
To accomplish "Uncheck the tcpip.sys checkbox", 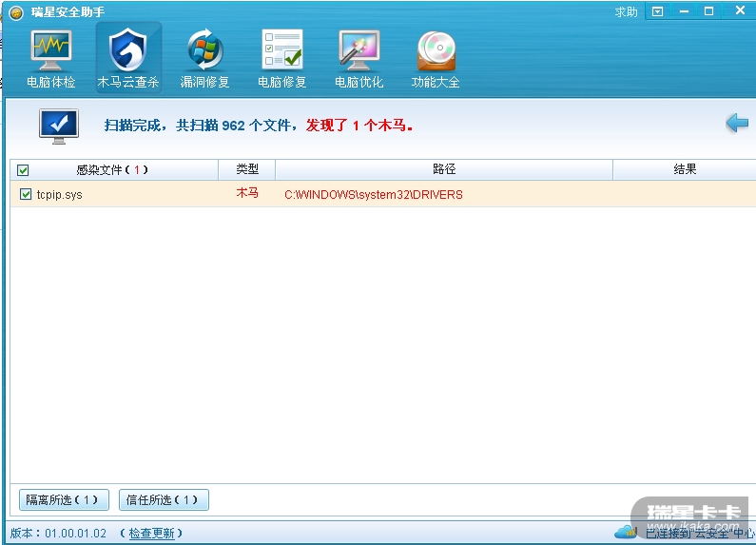I will click(x=26, y=194).
